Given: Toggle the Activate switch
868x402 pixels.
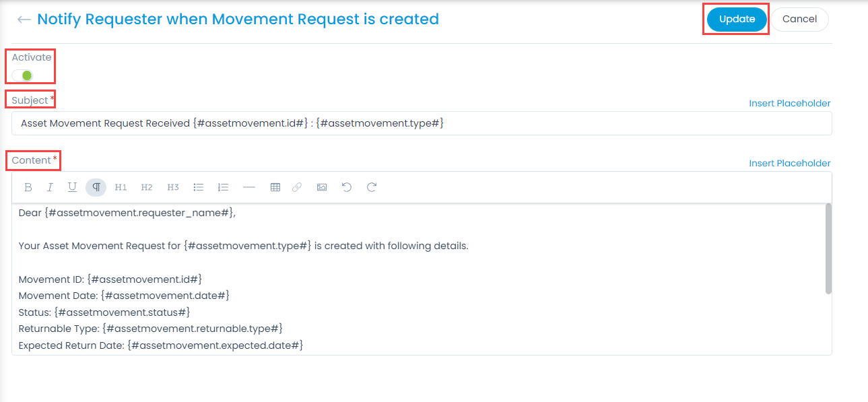Looking at the screenshot, I should coord(23,75).
